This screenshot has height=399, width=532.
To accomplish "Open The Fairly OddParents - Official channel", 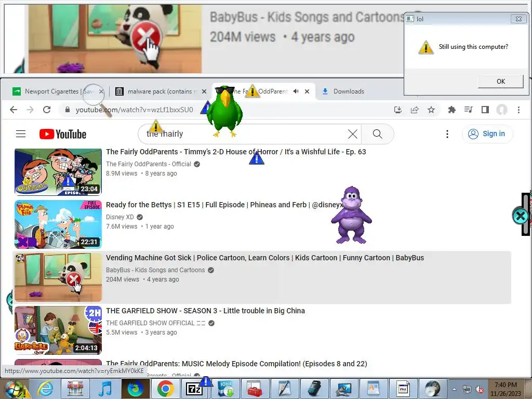I will point(149,164).
